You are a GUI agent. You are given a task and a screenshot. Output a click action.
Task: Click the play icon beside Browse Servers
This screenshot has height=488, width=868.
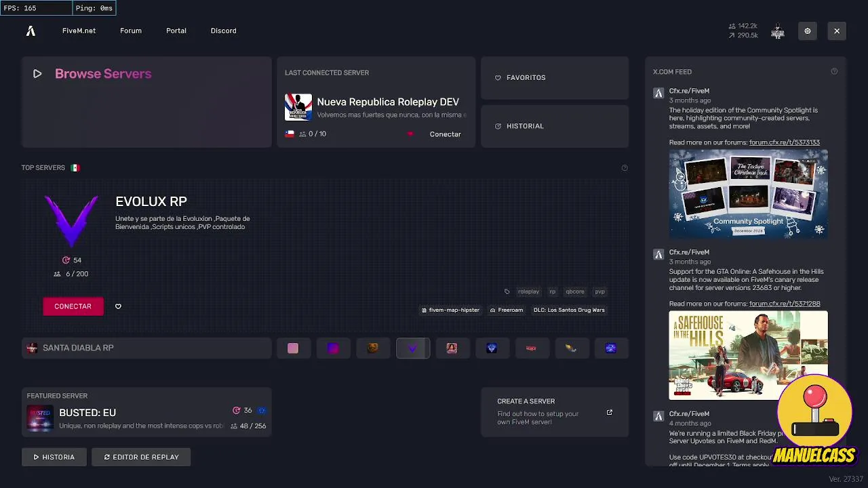point(37,74)
